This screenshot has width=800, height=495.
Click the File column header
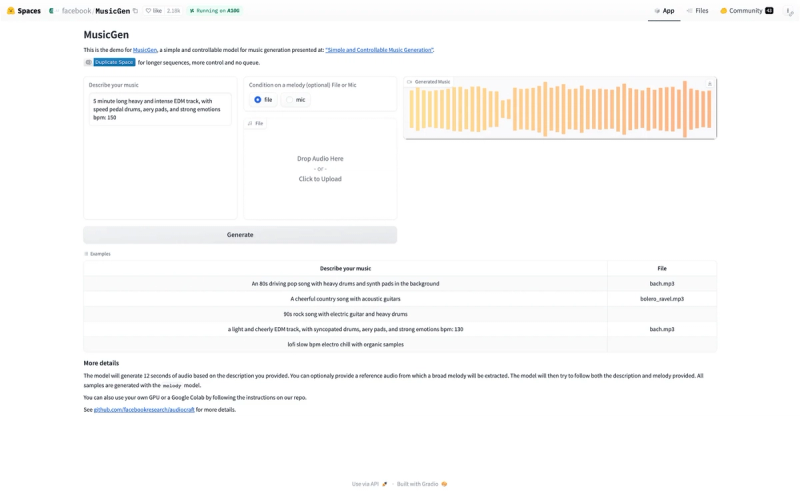coord(662,268)
